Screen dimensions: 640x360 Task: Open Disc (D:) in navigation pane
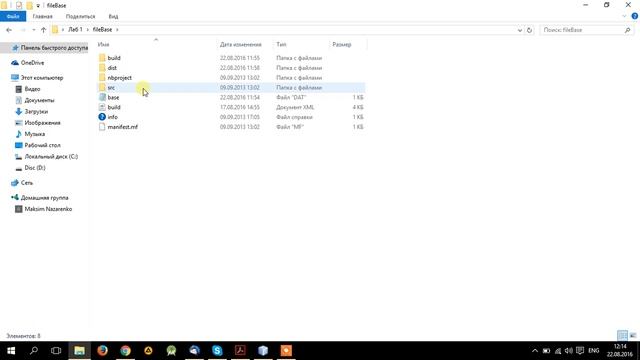[x=35, y=168]
